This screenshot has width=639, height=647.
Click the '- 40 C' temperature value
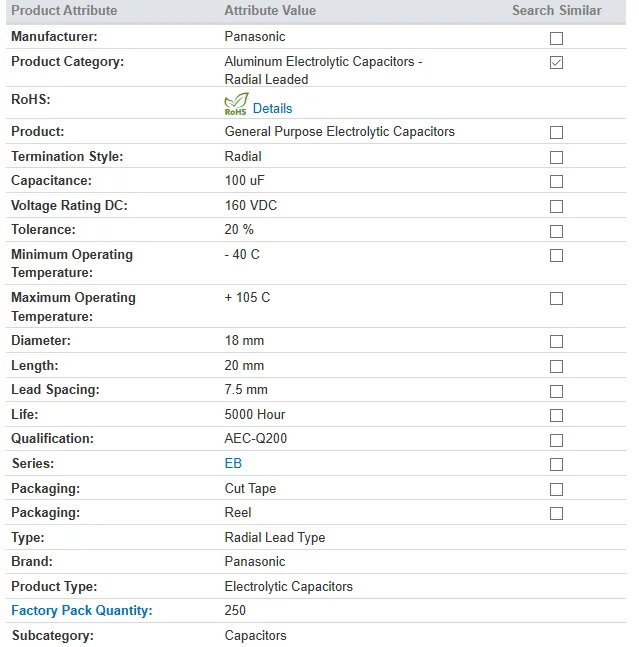[242, 255]
